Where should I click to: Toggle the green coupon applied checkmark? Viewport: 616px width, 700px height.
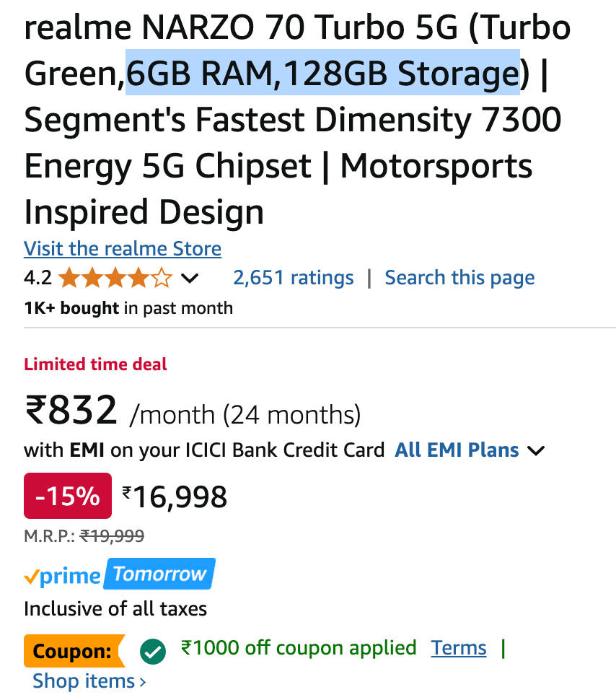153,652
